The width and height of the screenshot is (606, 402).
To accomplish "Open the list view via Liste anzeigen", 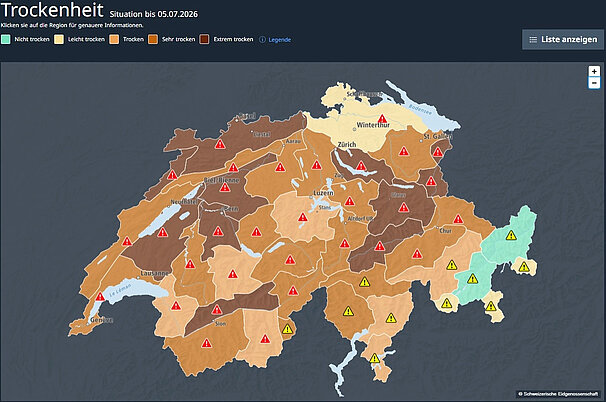I will click(x=563, y=39).
